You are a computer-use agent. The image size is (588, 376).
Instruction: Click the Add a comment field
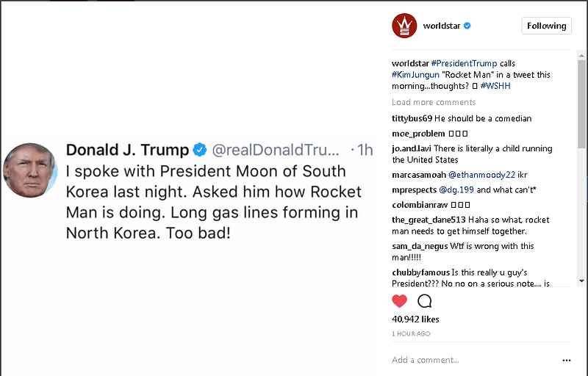click(470, 360)
